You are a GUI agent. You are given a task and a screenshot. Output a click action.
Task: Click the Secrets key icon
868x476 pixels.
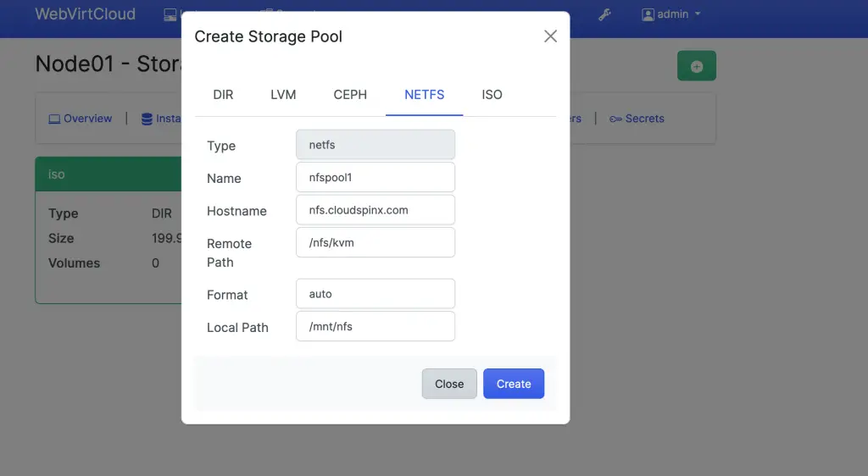[615, 119]
